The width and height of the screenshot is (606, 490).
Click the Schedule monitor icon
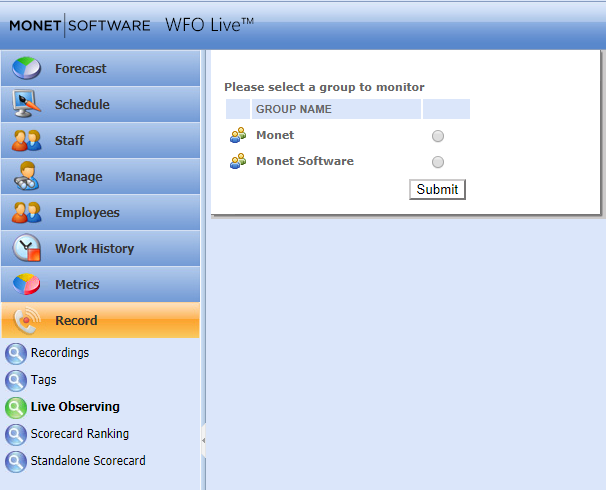(27, 104)
